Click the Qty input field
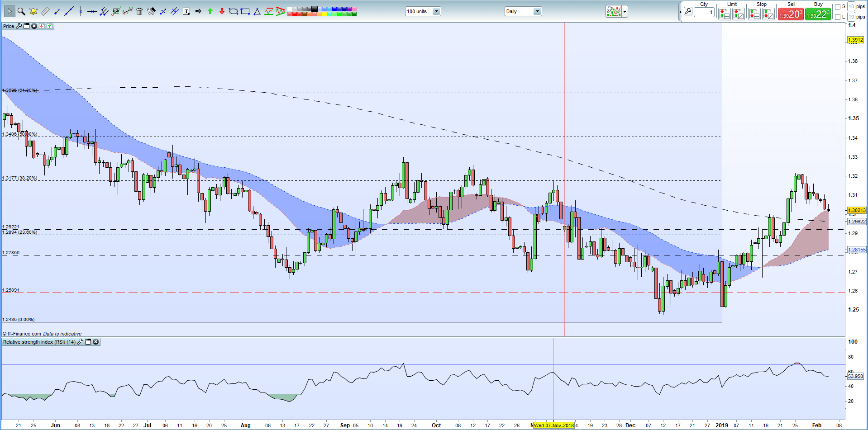868x430 pixels. click(704, 12)
